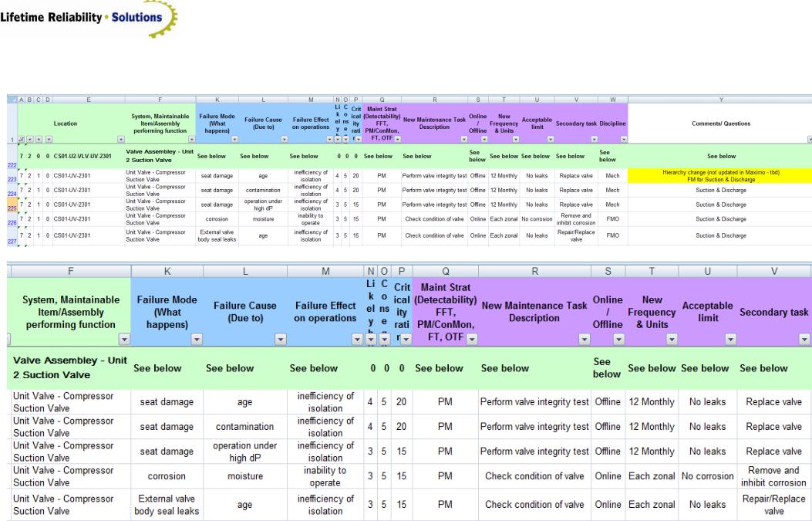Screen dimensions: 812x521
Task: Select 'Check condition of valve' in moisture row, lower table
Action: pos(534,476)
